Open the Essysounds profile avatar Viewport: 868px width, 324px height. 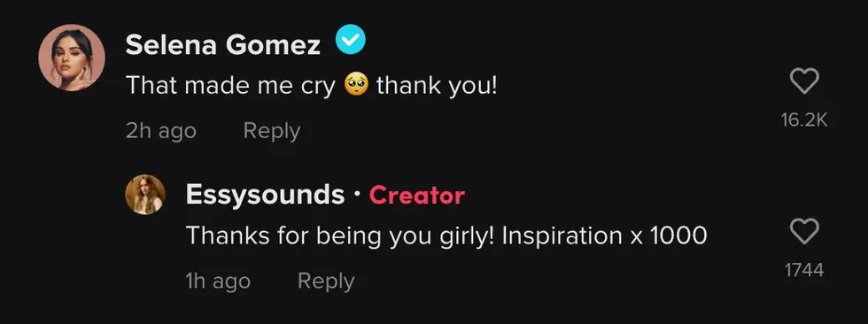pos(145,195)
